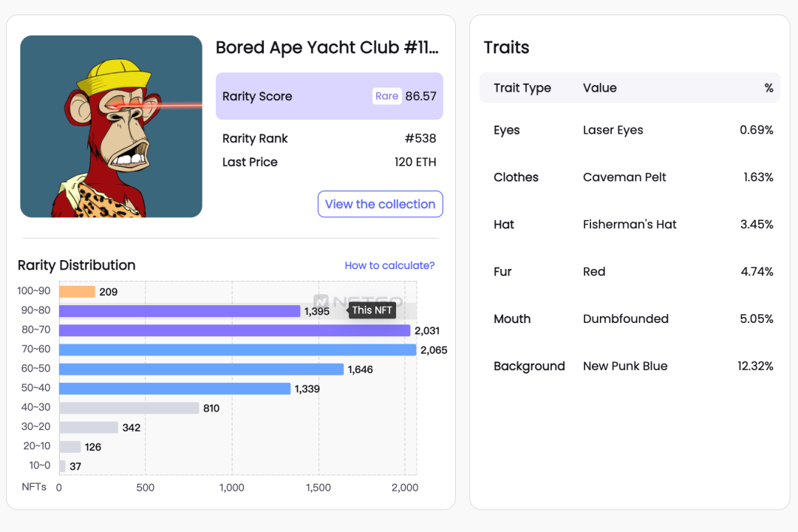Select the 70~60 bar showing 2,065
The height and width of the screenshot is (532, 798).
point(237,349)
